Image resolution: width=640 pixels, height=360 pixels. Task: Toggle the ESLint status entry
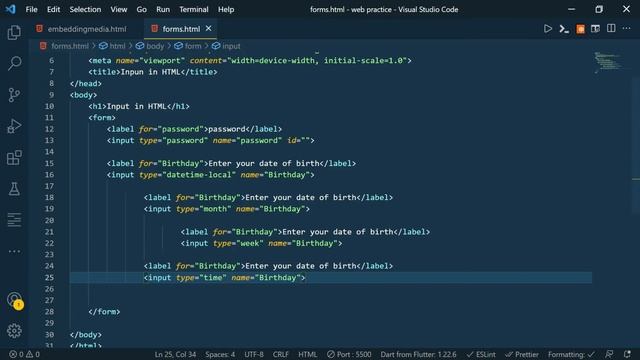tap(481, 354)
